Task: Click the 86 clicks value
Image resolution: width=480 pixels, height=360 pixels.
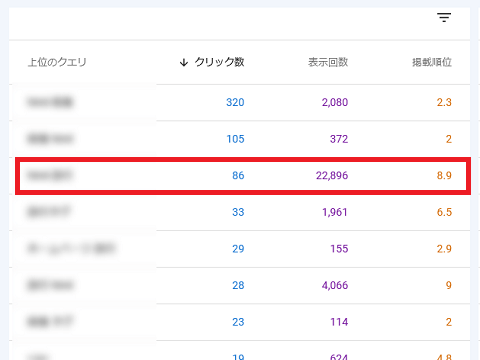Action: (x=238, y=175)
